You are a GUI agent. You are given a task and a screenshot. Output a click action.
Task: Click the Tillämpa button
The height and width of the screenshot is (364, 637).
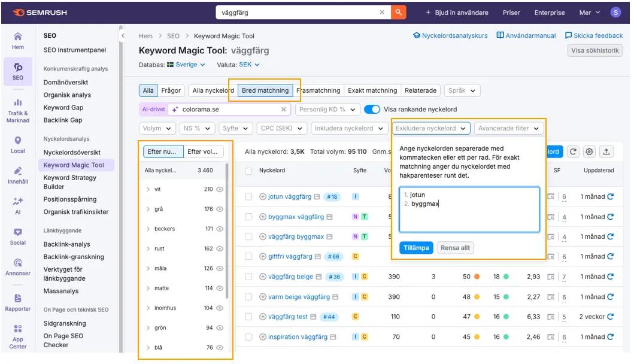point(416,248)
